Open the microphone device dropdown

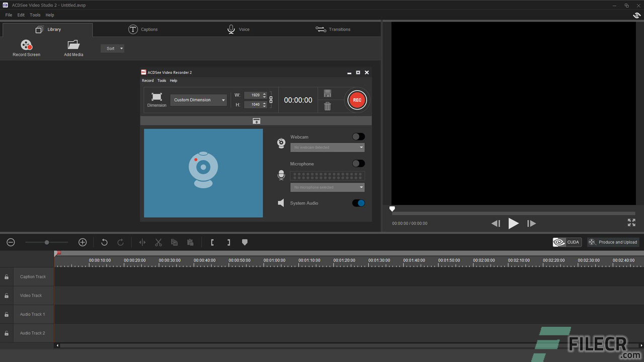pyautogui.click(x=328, y=187)
